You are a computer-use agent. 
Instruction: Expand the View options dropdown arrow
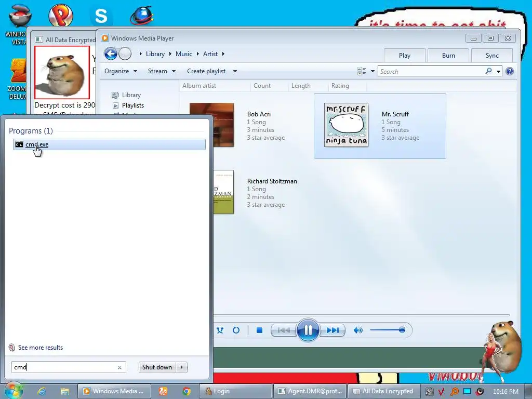click(x=373, y=71)
